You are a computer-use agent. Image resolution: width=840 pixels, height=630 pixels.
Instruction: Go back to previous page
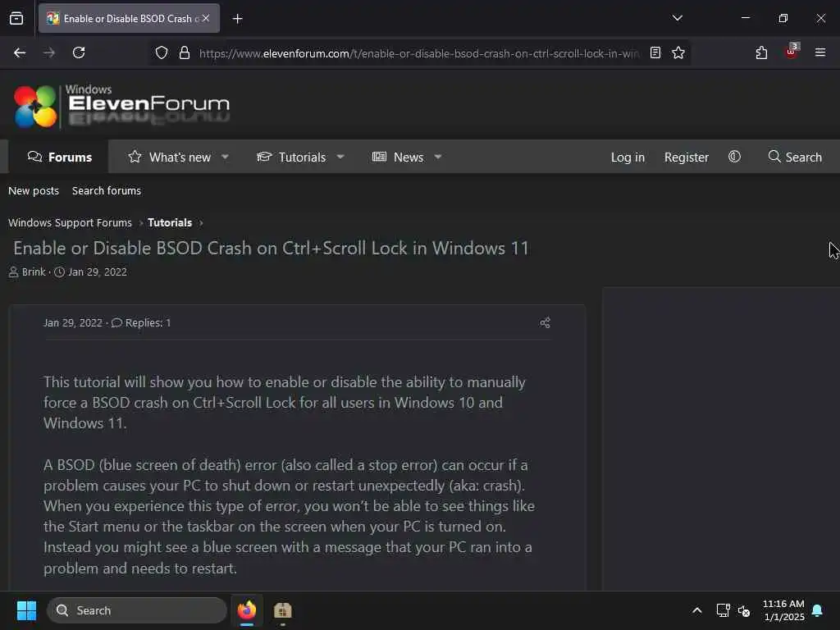[20, 52]
